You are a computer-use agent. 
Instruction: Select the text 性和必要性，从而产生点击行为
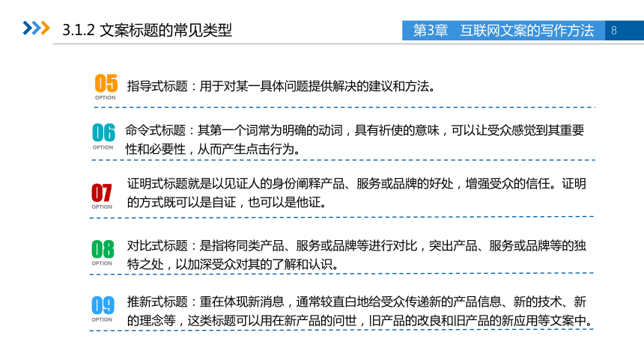213,149
